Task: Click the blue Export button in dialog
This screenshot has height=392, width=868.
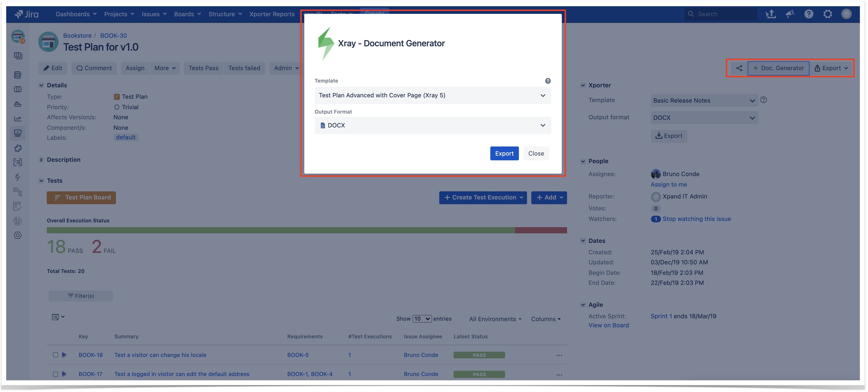Action: pyautogui.click(x=504, y=153)
